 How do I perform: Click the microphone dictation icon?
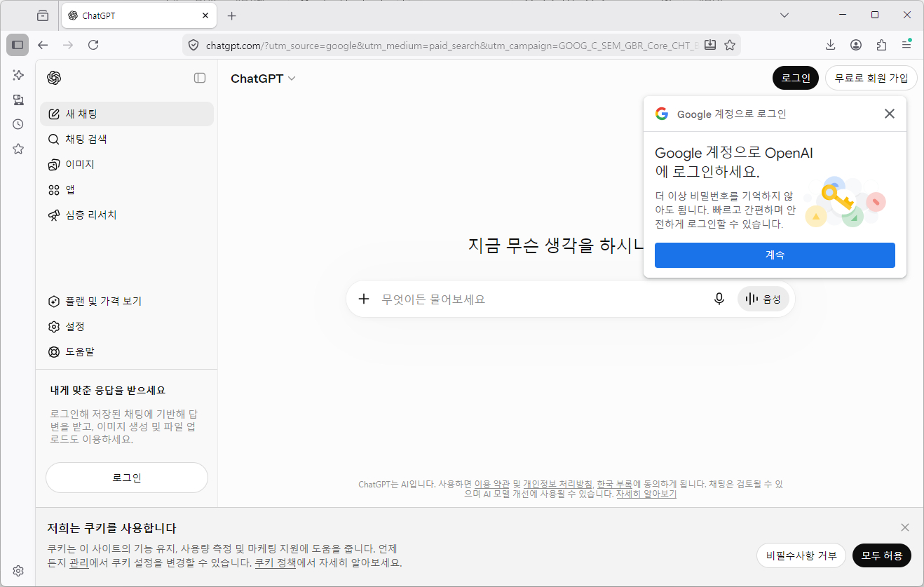pyautogui.click(x=719, y=299)
